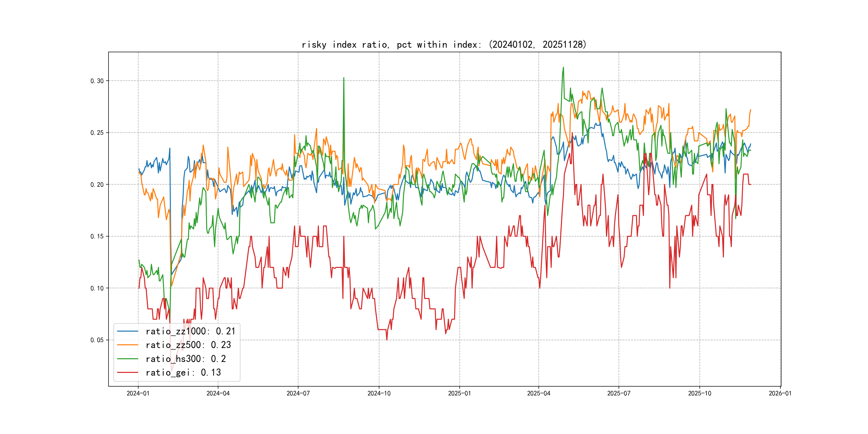
Task: Click the 0.05 y-axis tick label
Action: tap(97, 340)
